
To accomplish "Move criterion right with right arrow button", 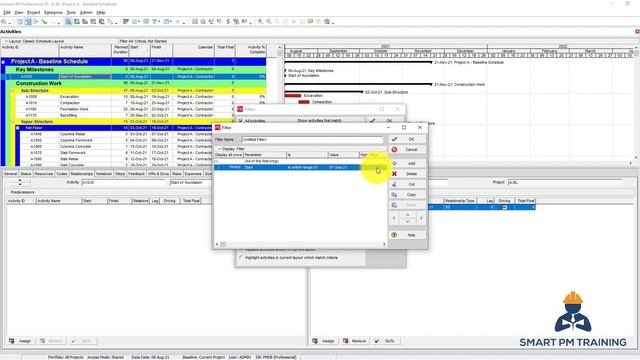I will (x=421, y=218).
